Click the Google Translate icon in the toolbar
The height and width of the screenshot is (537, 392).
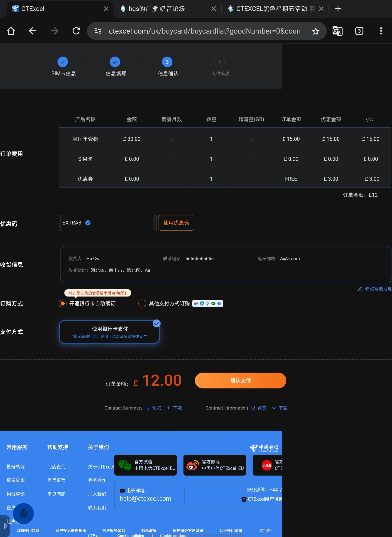pos(337,31)
